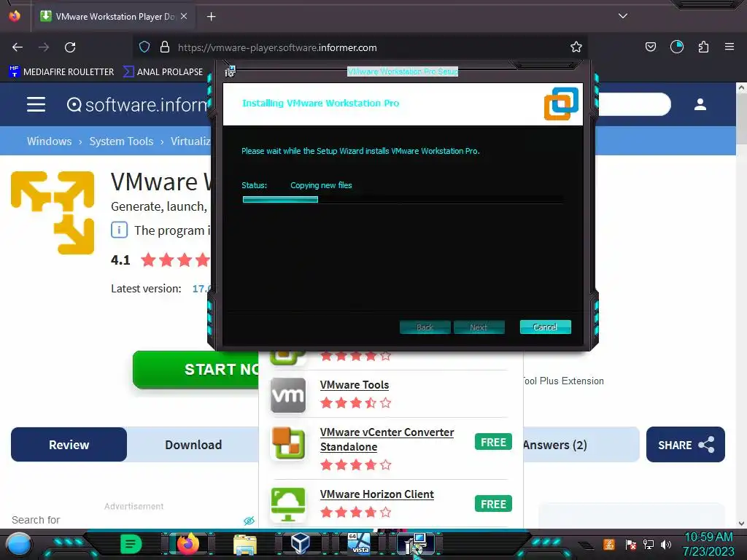The image size is (747, 560).
Task: Click the VMware Tools vm icon
Action: (287, 395)
